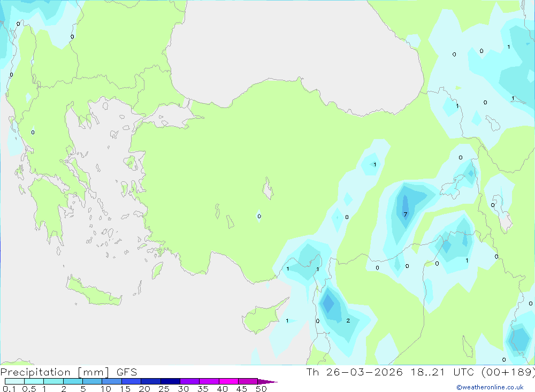Click the '0.5' legend label

point(29,389)
